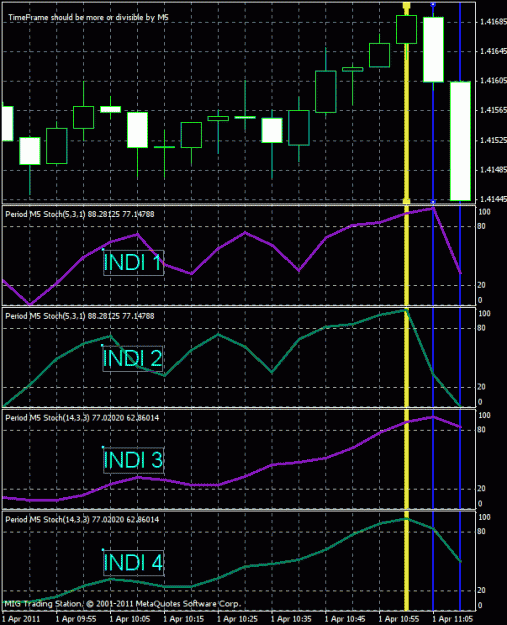Click the INDI 4 label box
The image size is (507, 625).
tap(133, 562)
